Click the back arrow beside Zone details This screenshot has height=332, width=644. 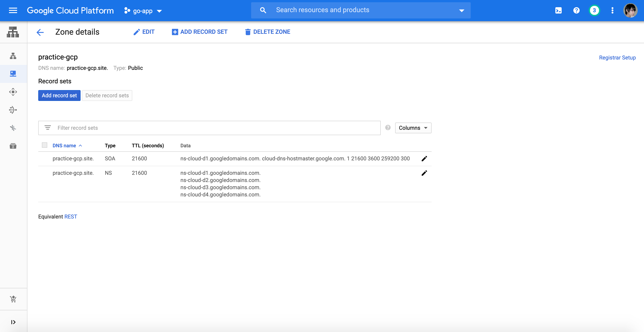tap(40, 32)
